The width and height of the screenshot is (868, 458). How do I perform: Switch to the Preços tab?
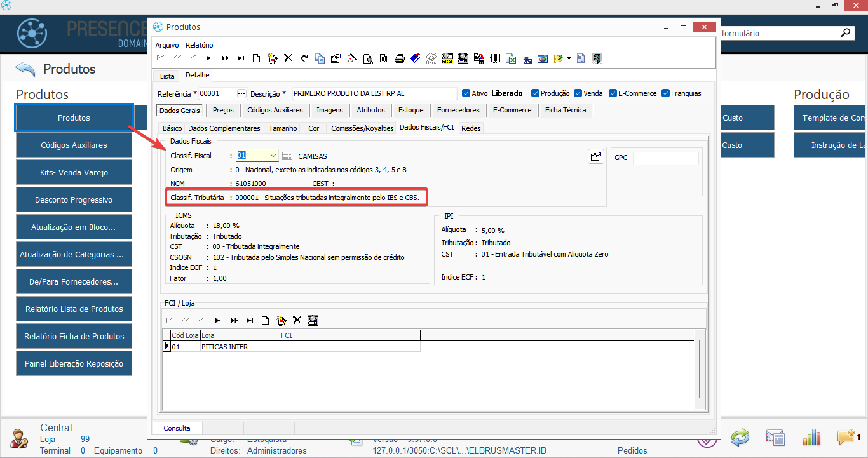tap(223, 110)
